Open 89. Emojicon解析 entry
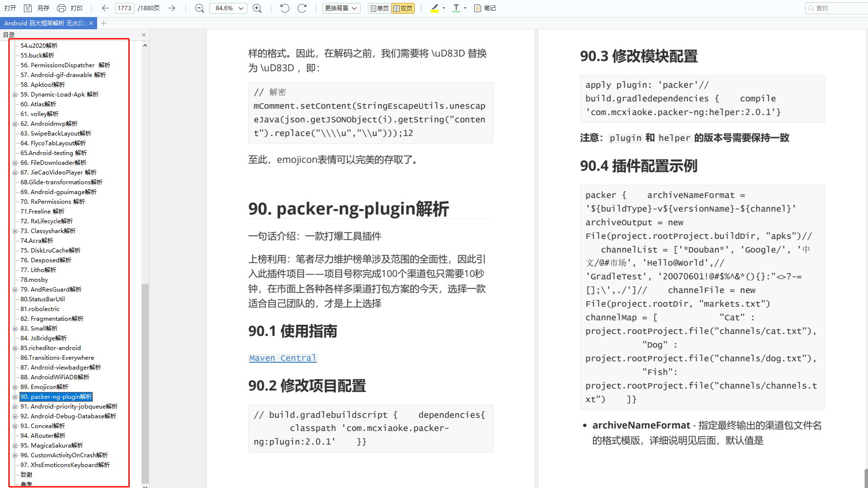Viewport: 868px width, 488px height. (44, 387)
